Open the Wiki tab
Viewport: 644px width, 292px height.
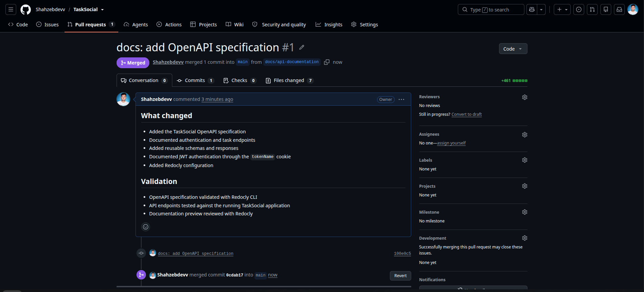pos(234,24)
